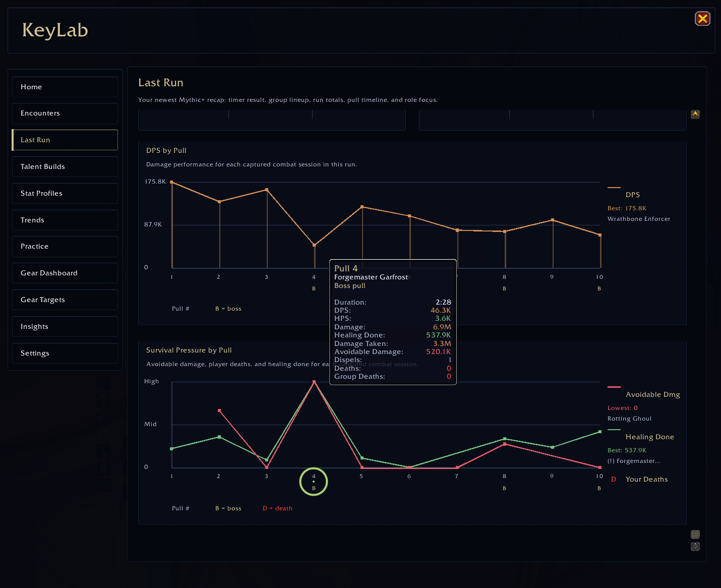Click the 'Rotting Ghoul' label
721x588 pixels.
point(629,419)
